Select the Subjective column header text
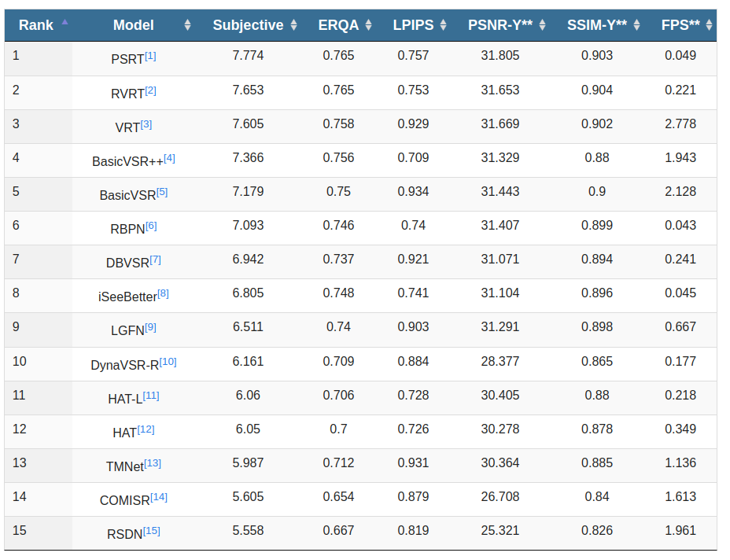 pos(248,25)
